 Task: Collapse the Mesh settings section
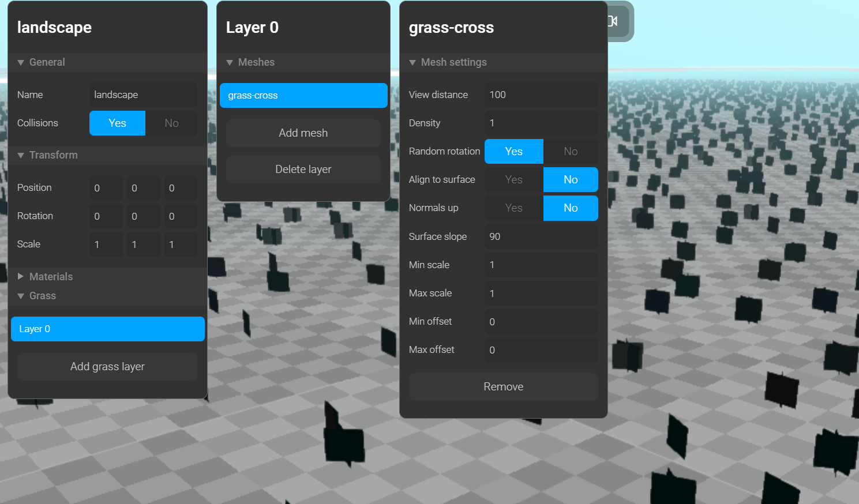[453, 62]
